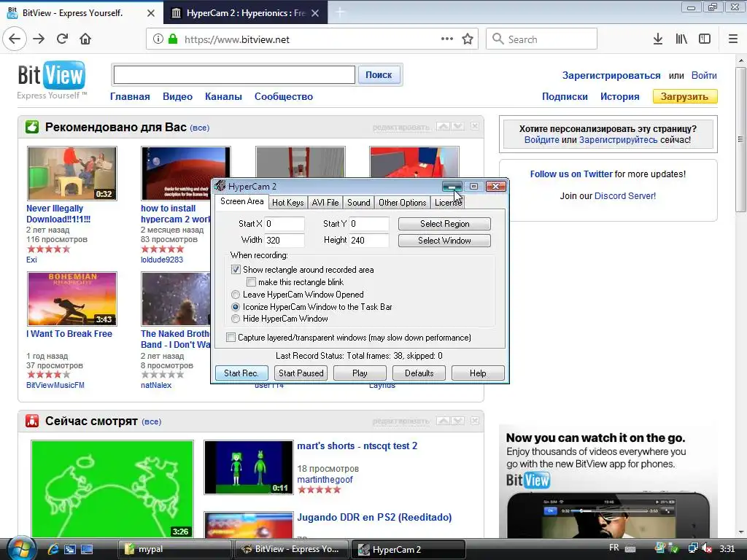
Task: Open the Sound tab
Action: [x=358, y=203]
